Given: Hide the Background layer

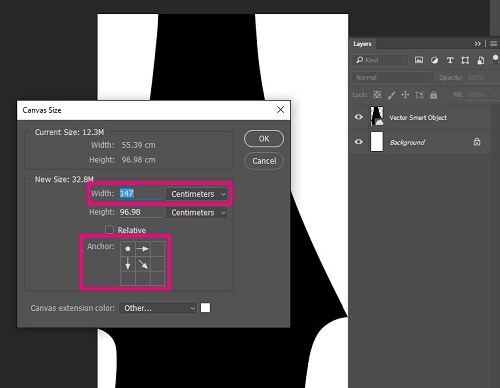Looking at the screenshot, I should point(359,142).
